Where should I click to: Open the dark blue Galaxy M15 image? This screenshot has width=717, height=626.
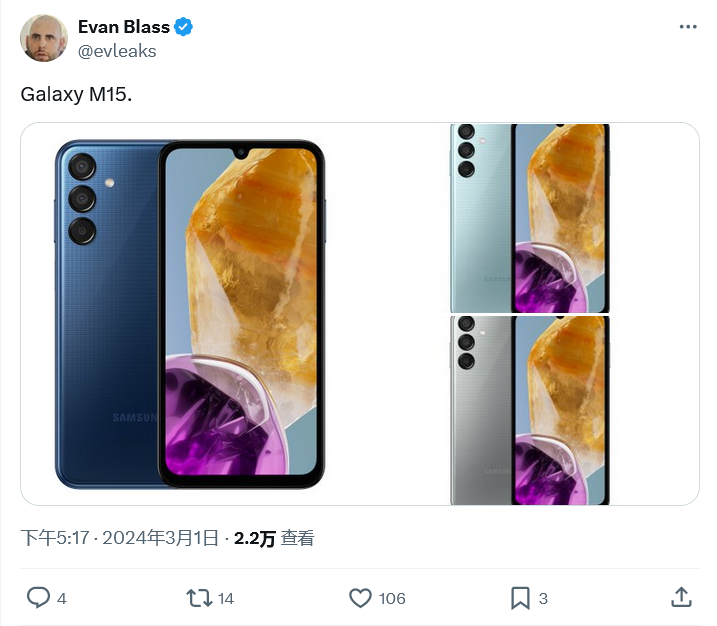190,314
